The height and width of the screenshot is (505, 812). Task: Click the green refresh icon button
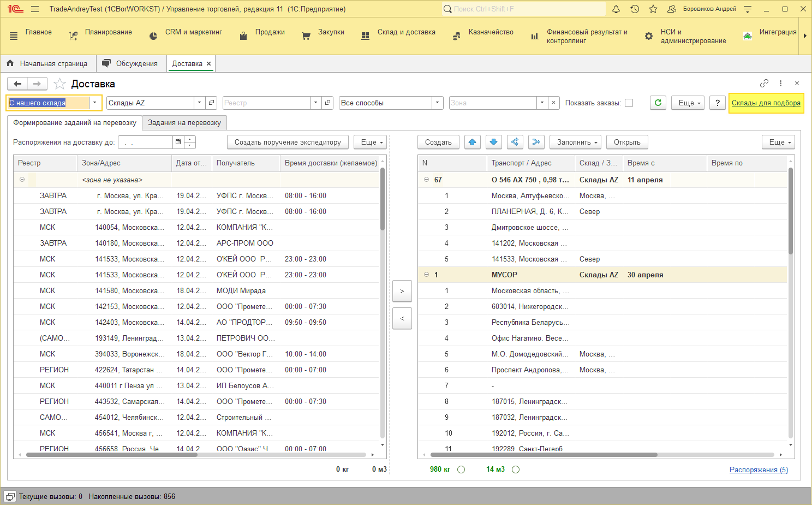tap(658, 103)
